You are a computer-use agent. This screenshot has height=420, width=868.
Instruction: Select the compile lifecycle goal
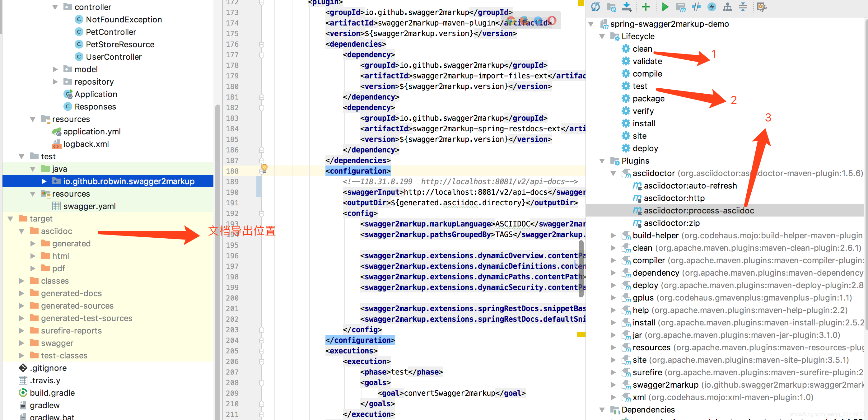pos(647,74)
